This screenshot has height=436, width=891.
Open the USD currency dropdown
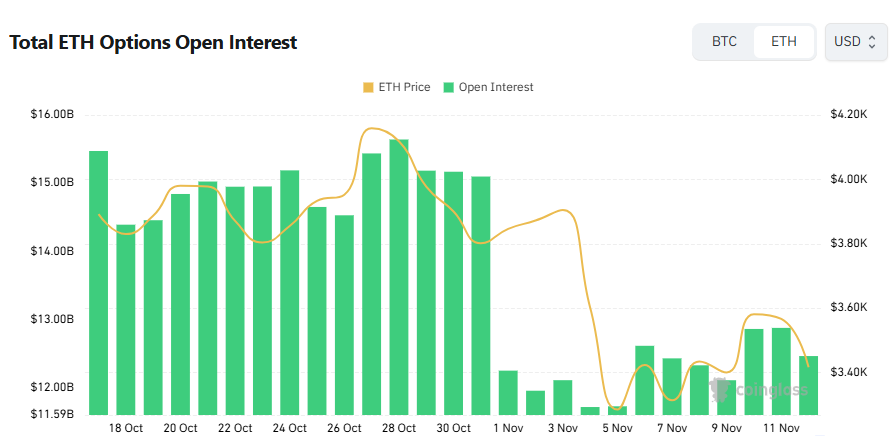[855, 42]
